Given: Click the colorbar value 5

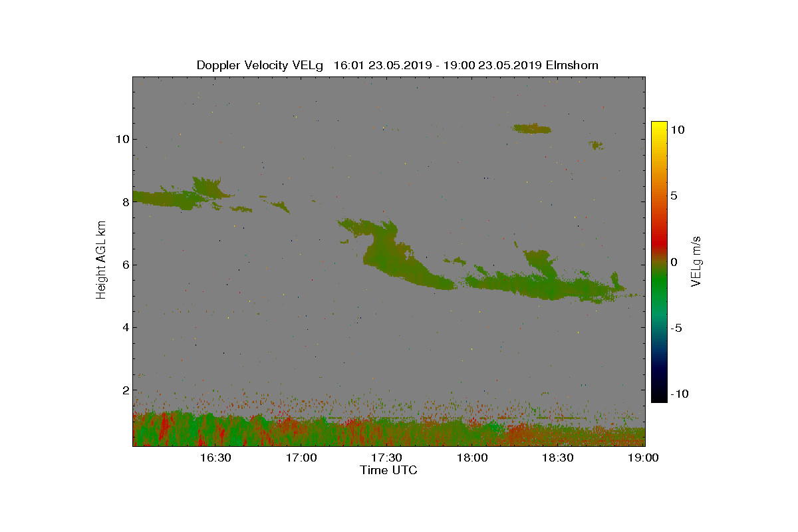Looking at the screenshot, I should [674, 196].
